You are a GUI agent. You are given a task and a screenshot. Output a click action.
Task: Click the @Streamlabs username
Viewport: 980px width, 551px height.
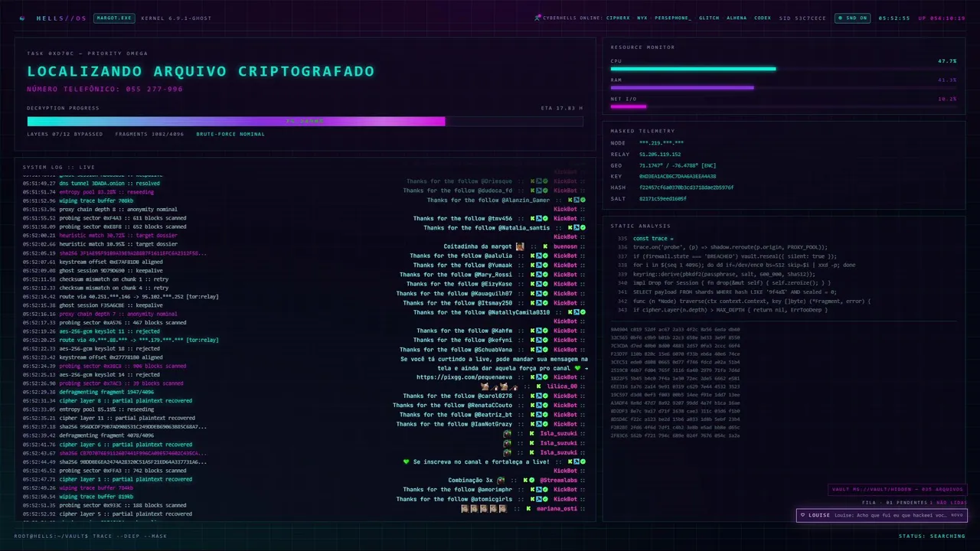coord(559,481)
